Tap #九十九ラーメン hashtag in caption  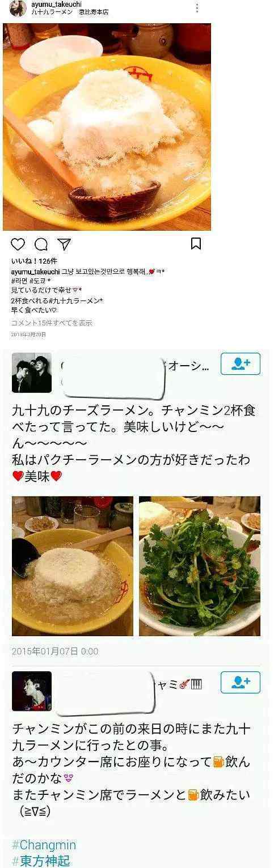click(x=74, y=300)
